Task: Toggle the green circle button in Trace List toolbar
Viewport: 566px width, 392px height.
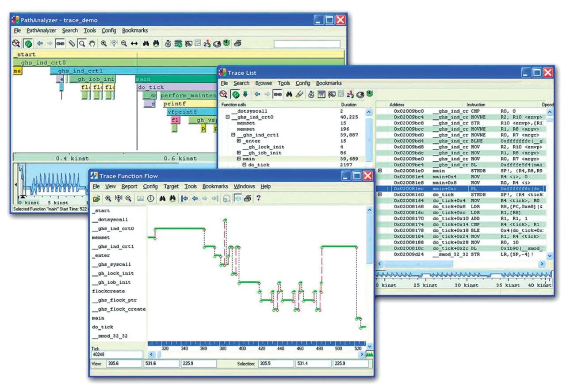Action: [x=236, y=94]
